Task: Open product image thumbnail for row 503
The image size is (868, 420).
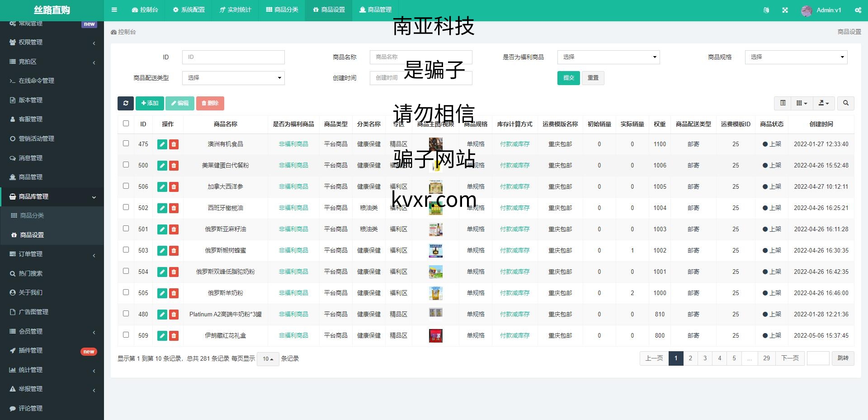Action: point(436,250)
